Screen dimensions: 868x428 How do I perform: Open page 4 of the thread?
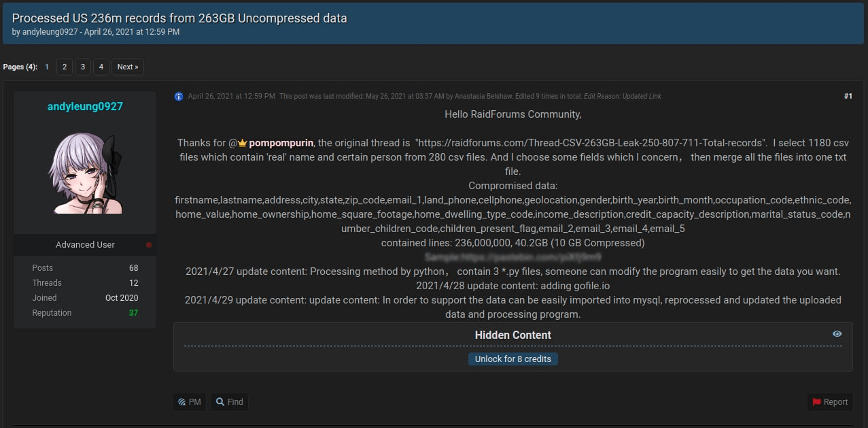101,67
